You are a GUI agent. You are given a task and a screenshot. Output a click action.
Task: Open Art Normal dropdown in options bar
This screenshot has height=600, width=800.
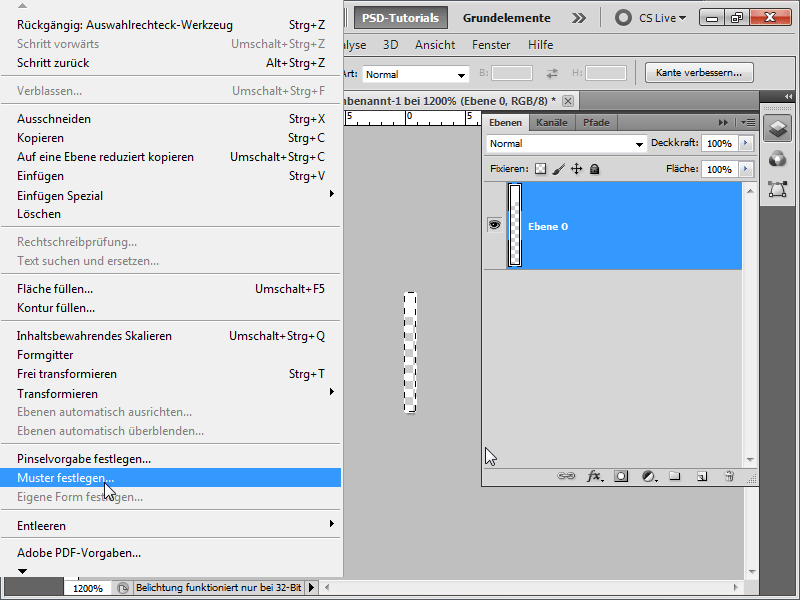click(415, 74)
